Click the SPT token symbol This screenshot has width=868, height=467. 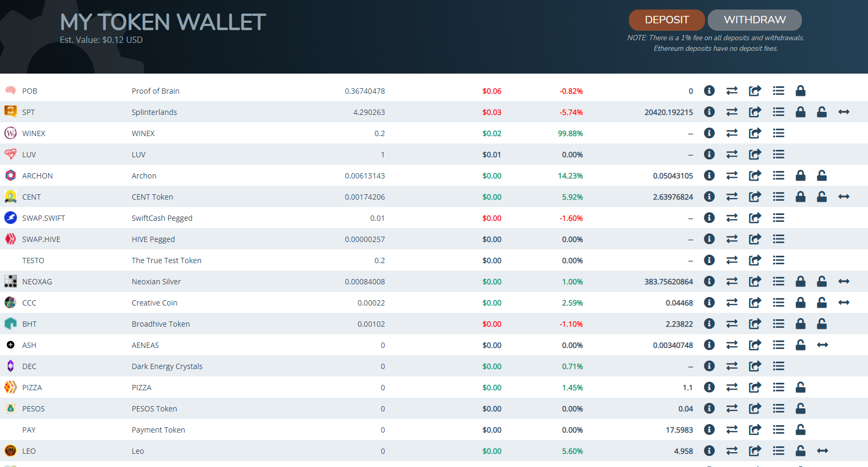[29, 112]
